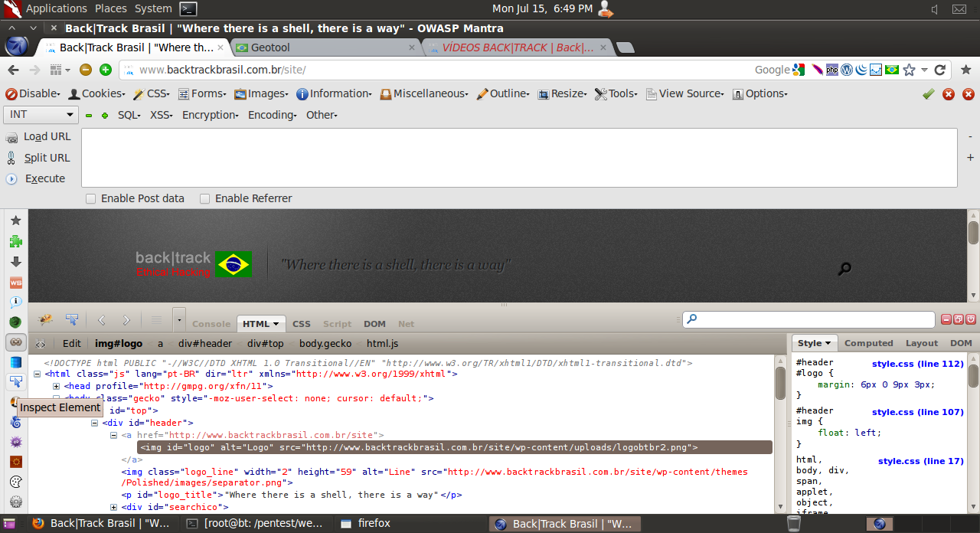Click the speaker volume icon in system tray
The height and width of the screenshot is (533, 980).
(x=935, y=9)
